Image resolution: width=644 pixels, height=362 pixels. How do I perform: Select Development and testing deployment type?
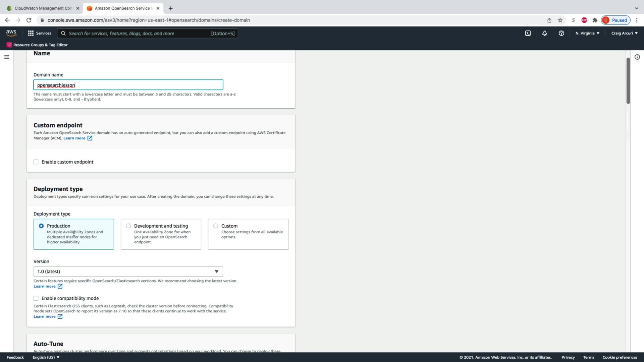[128, 226]
